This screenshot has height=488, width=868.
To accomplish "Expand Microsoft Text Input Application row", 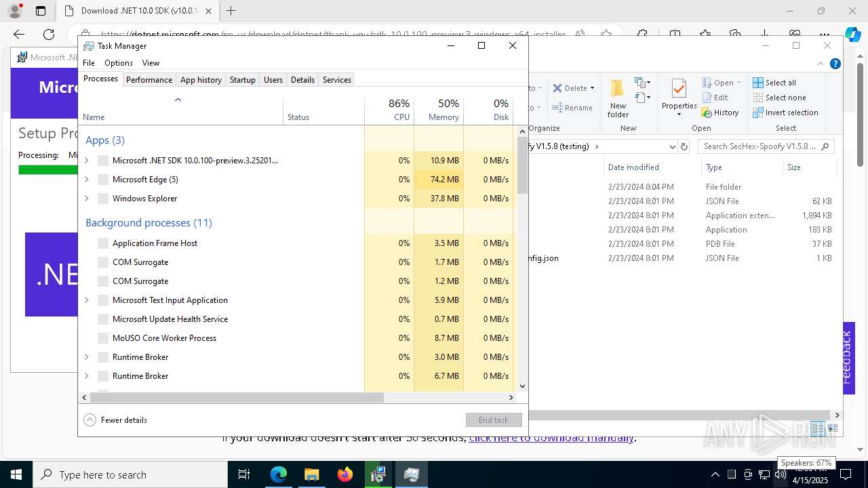I will (86, 300).
